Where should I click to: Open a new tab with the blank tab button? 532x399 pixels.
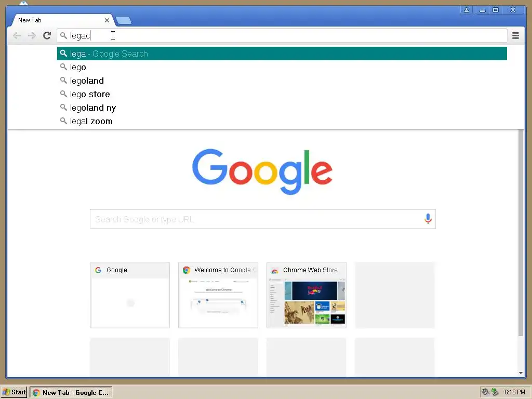click(x=124, y=20)
